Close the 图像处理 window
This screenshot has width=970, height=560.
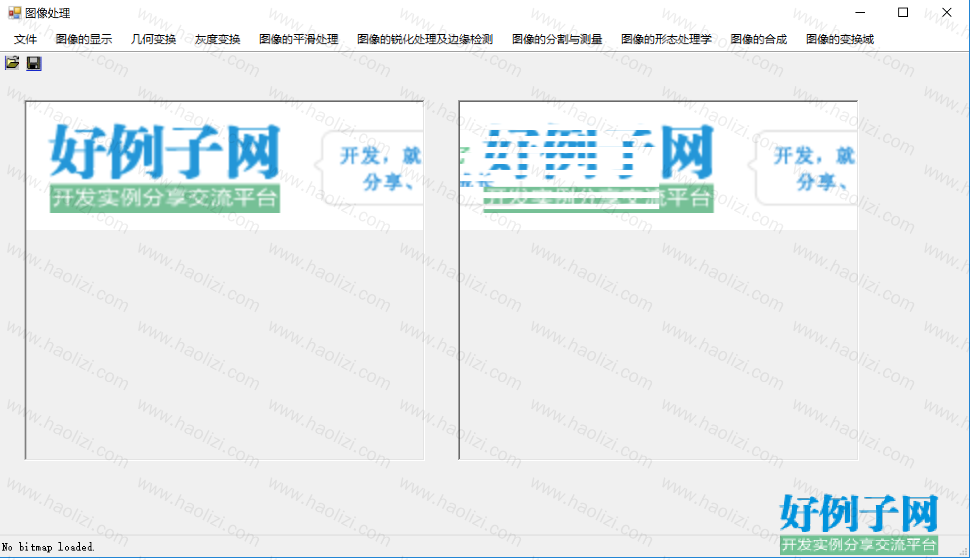[946, 13]
